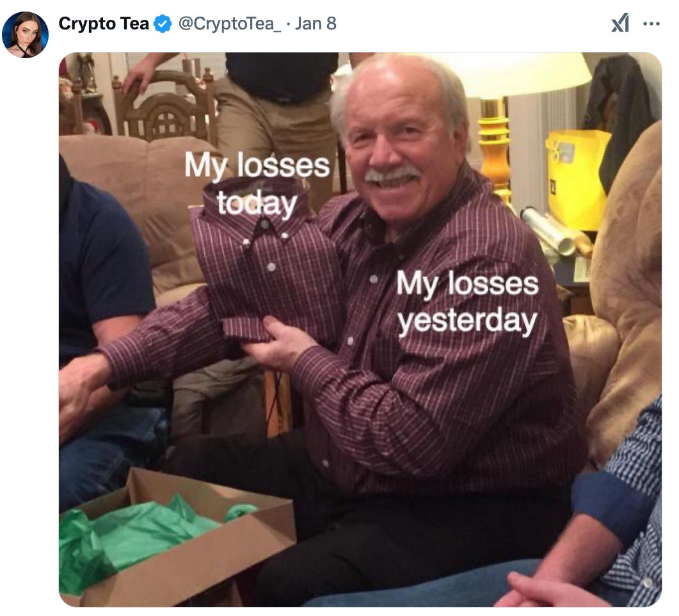Click the "Crypto Tea" display name
This screenshot has height=616, width=679.
(104, 24)
